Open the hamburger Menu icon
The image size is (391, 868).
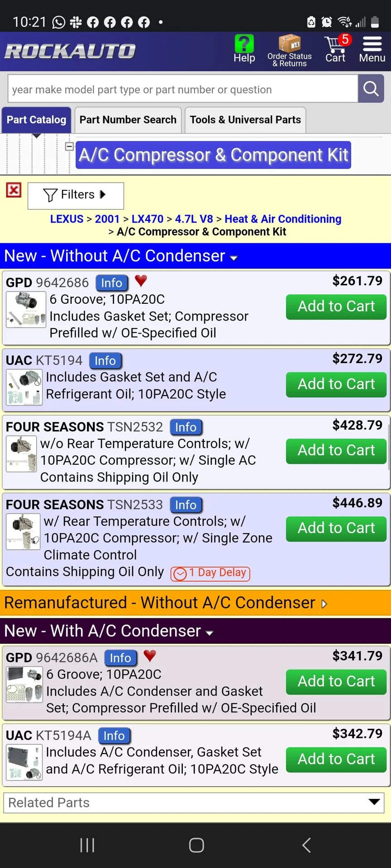tap(372, 44)
